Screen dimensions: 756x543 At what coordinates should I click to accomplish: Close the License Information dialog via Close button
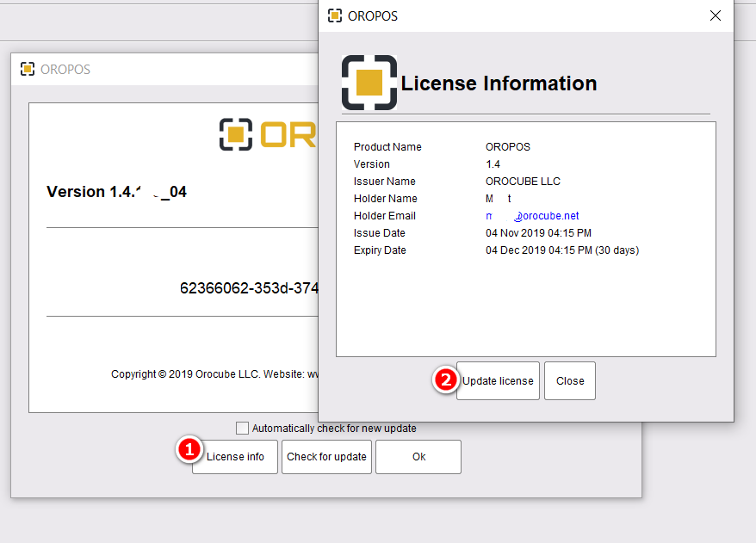pyautogui.click(x=570, y=380)
